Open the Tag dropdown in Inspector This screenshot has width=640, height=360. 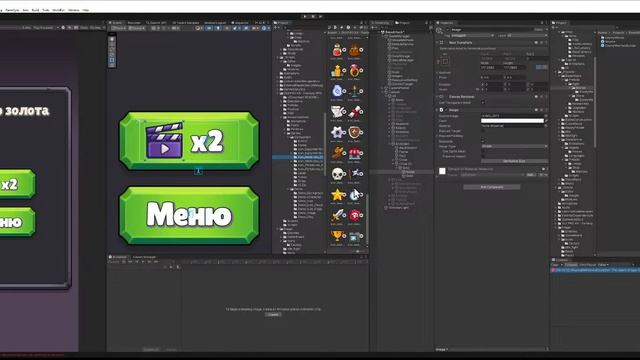click(x=473, y=36)
